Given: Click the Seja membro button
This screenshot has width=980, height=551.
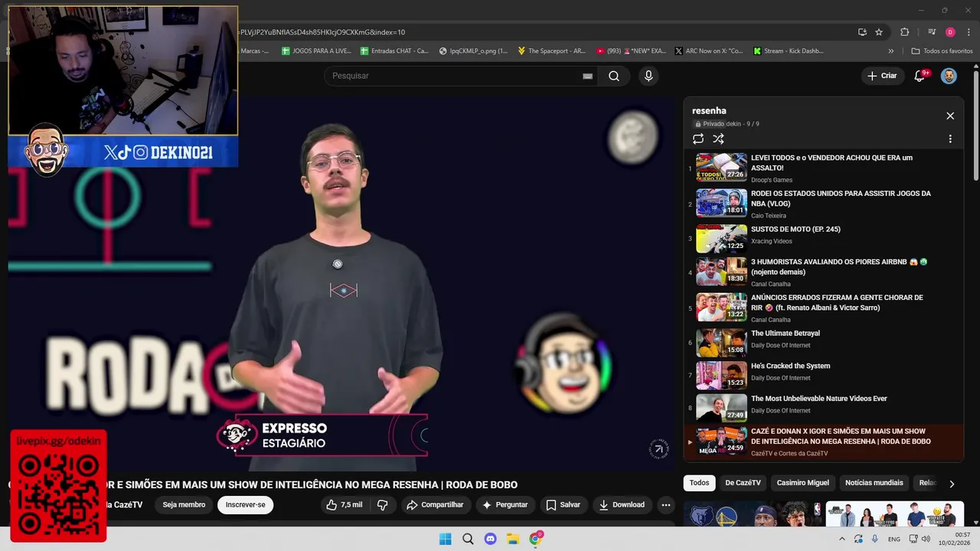Looking at the screenshot, I should click(x=184, y=504).
